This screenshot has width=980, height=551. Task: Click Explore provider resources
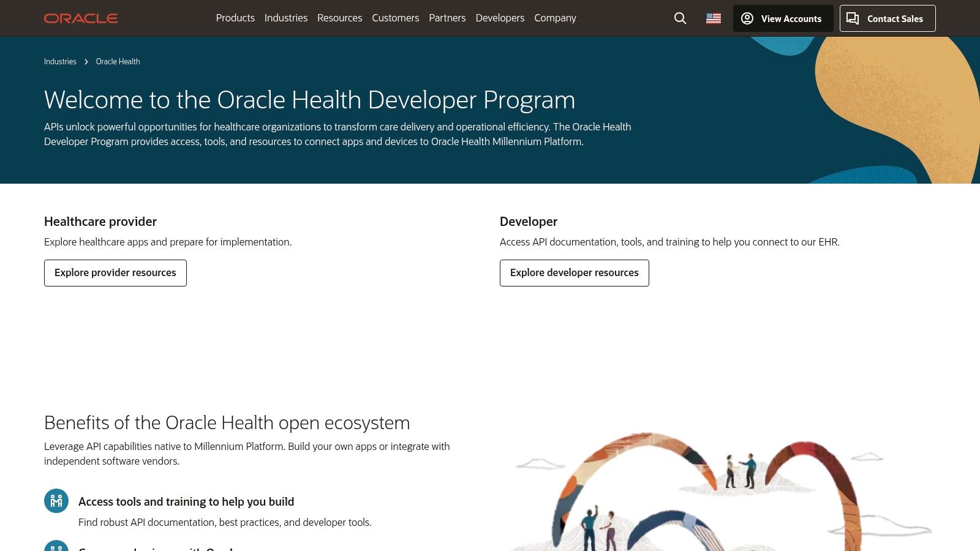click(x=115, y=272)
